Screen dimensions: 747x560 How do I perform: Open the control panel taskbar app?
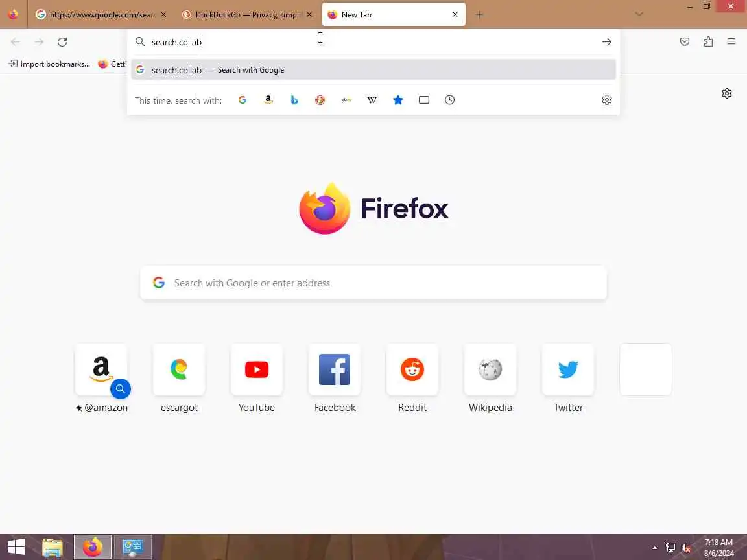pos(133,547)
